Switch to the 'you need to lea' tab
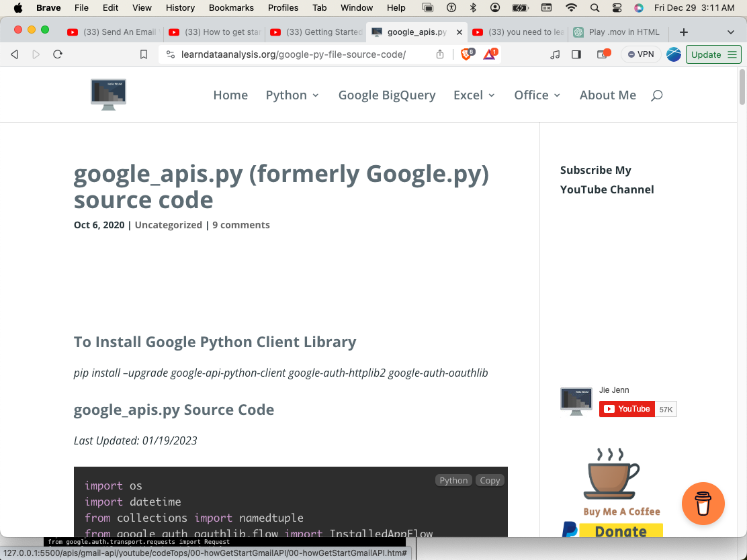Image resolution: width=747 pixels, height=560 pixels. tap(518, 32)
